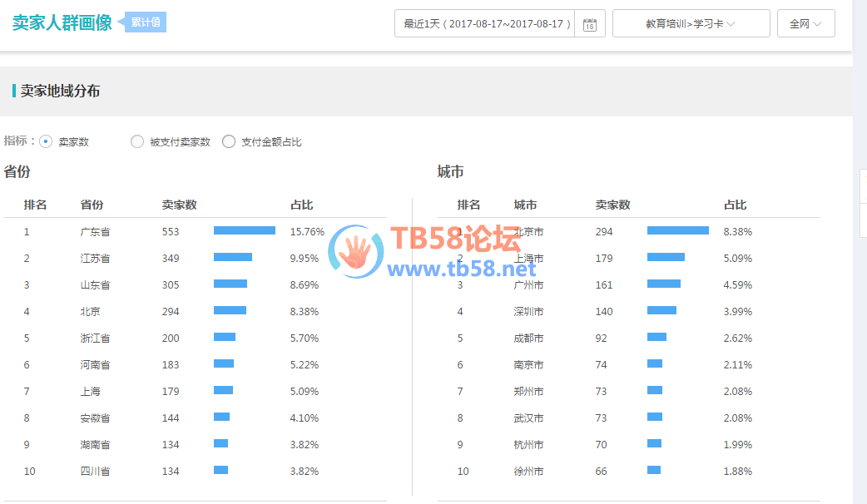
Task: Open the www.tb58.net watermark link
Action: tap(462, 269)
